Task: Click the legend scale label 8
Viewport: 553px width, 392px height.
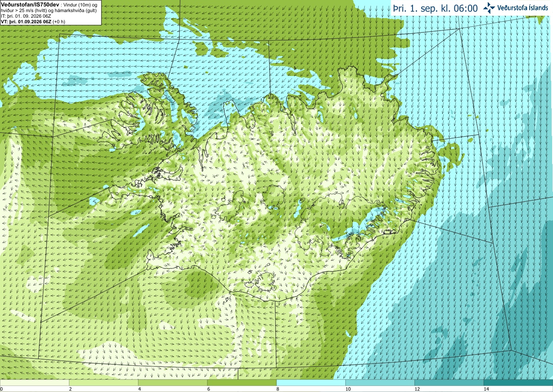Action: (x=277, y=389)
